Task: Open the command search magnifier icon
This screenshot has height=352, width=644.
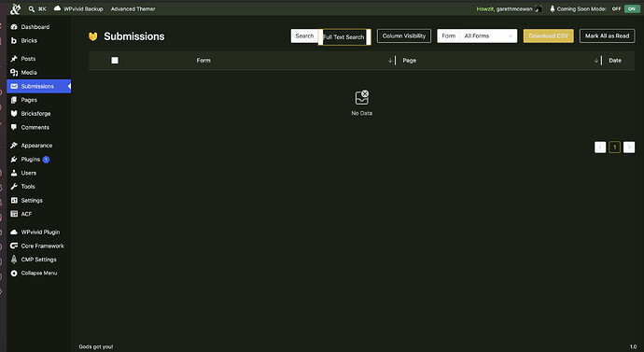Action: point(31,9)
